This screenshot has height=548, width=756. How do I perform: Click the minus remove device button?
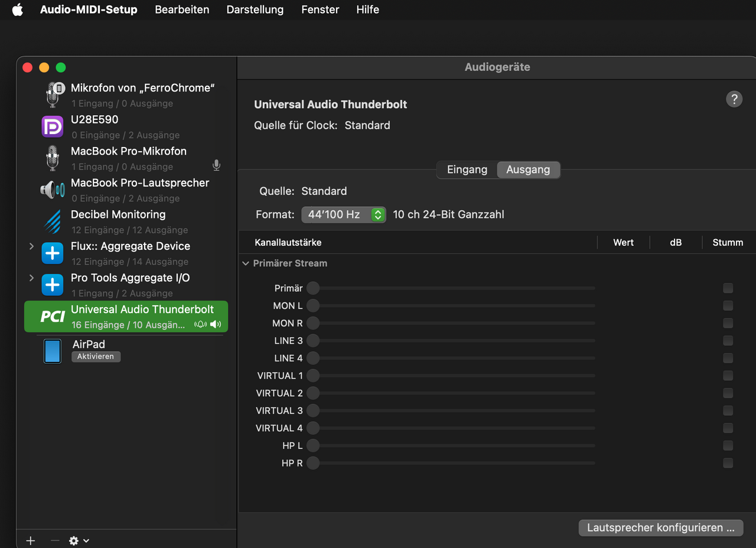pos(55,540)
